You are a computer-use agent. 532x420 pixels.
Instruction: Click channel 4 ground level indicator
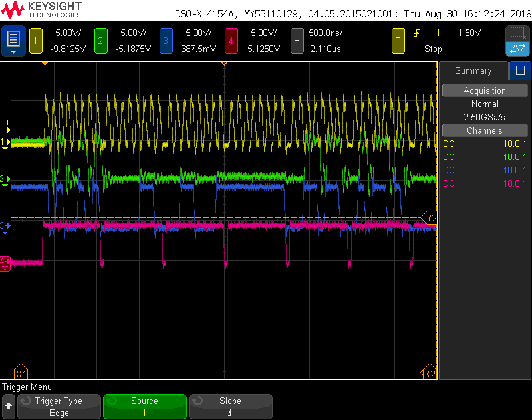(5, 264)
